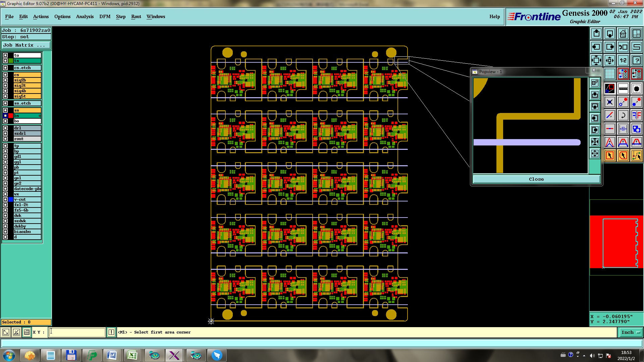
Task: Toggle the checkbox for layer rout
Action: click(x=5, y=139)
